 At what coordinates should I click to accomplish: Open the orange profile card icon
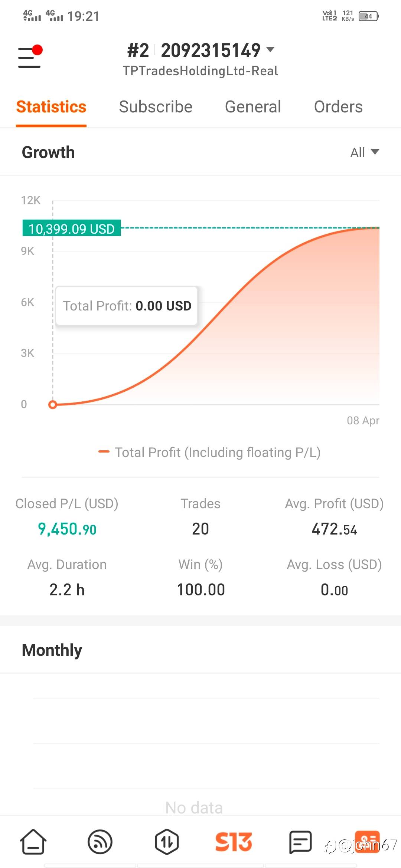[367, 841]
